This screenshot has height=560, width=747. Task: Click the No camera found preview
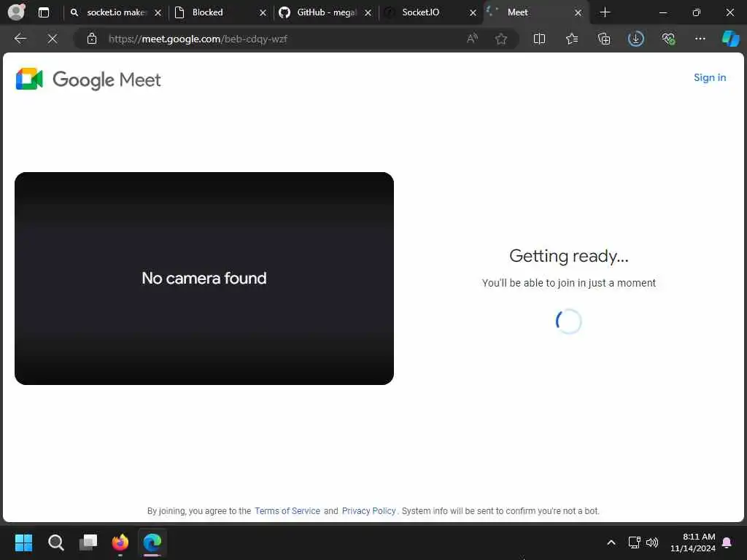[204, 278]
